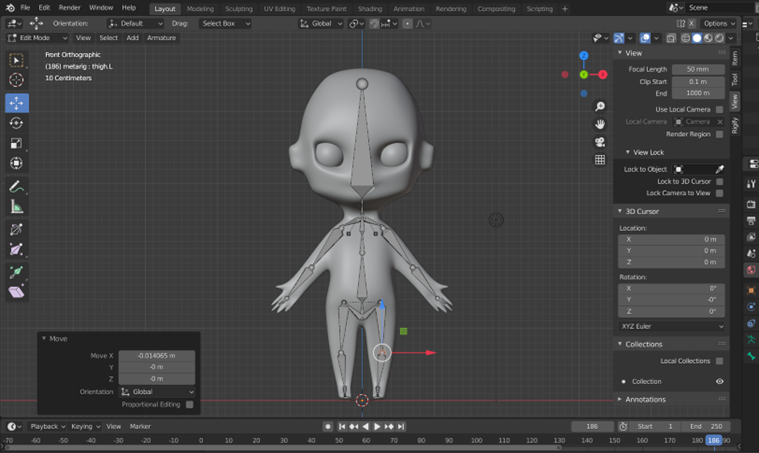Switch to orthographic grid view icon
The width and height of the screenshot is (759, 453).
tap(600, 160)
